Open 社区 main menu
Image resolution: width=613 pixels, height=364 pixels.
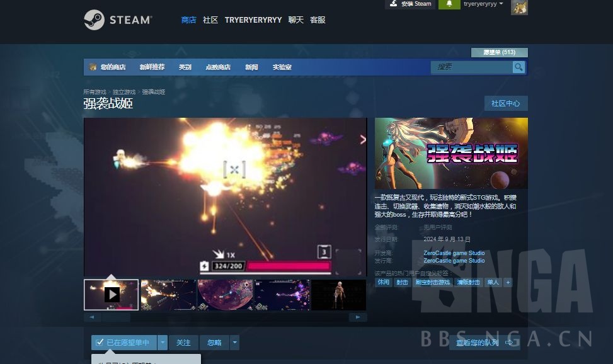(x=210, y=20)
